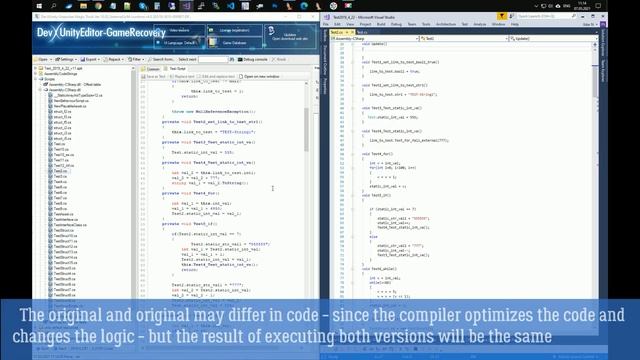Screen dimensions: 640x360
Task: Select the Test_2019 apk root tree item
Action: [62, 69]
